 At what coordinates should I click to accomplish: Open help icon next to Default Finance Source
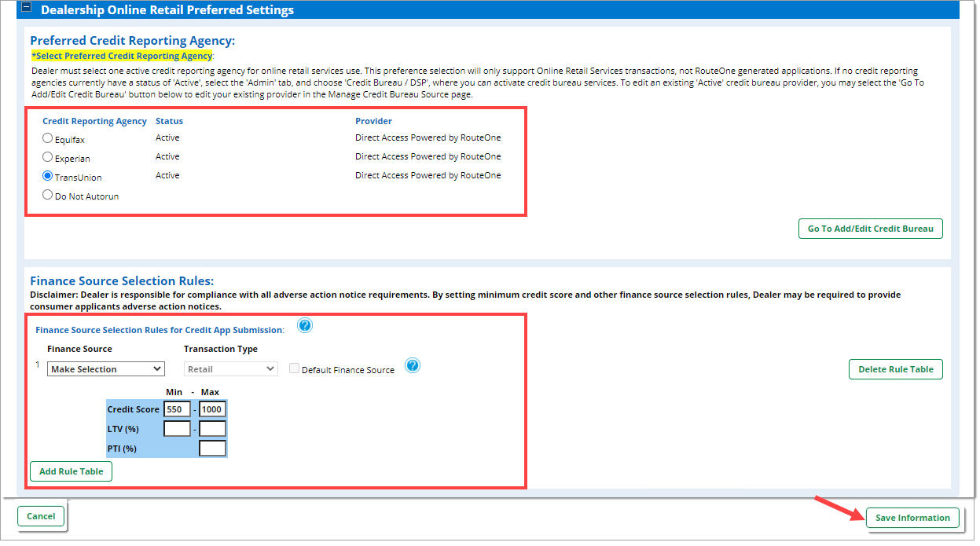[x=413, y=366]
